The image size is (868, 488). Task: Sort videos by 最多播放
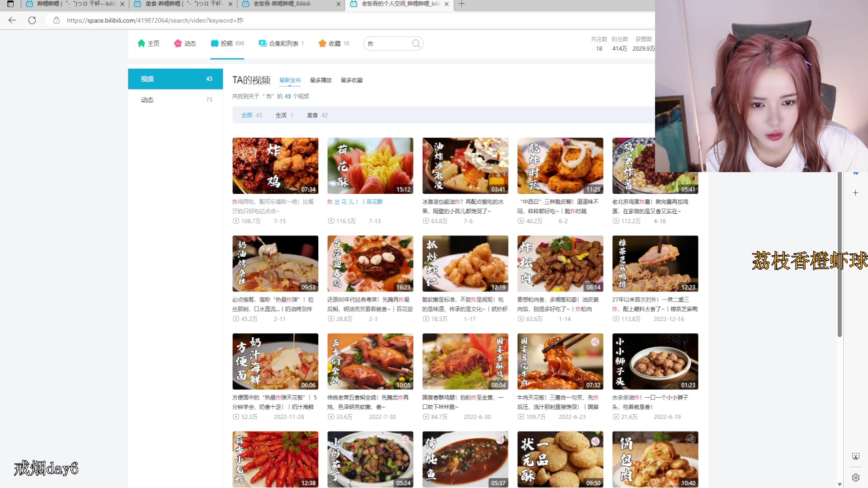coord(321,80)
